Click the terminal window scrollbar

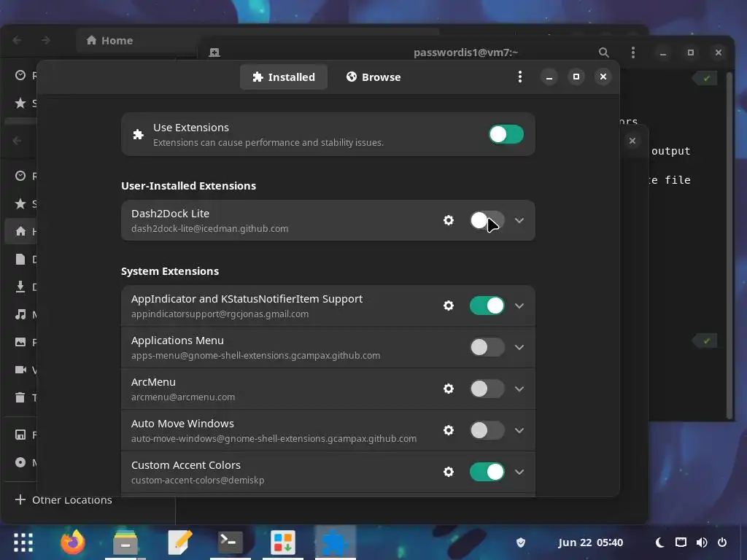pyautogui.click(x=729, y=245)
